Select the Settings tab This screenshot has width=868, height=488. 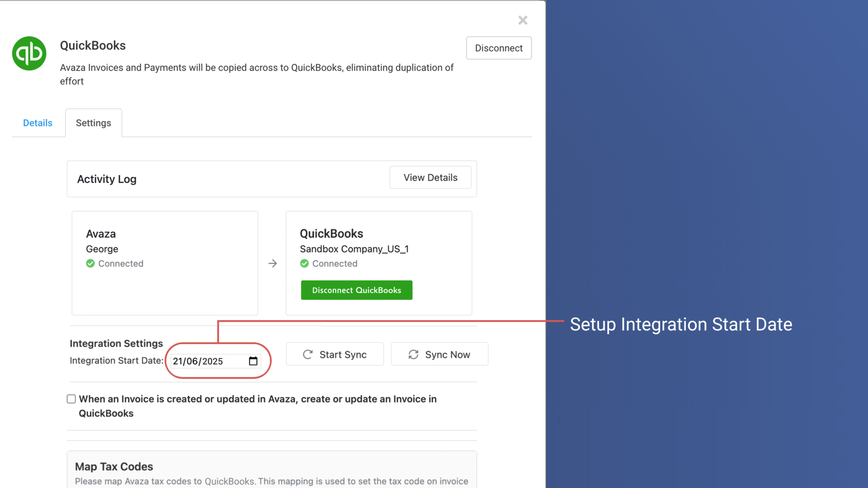click(93, 123)
